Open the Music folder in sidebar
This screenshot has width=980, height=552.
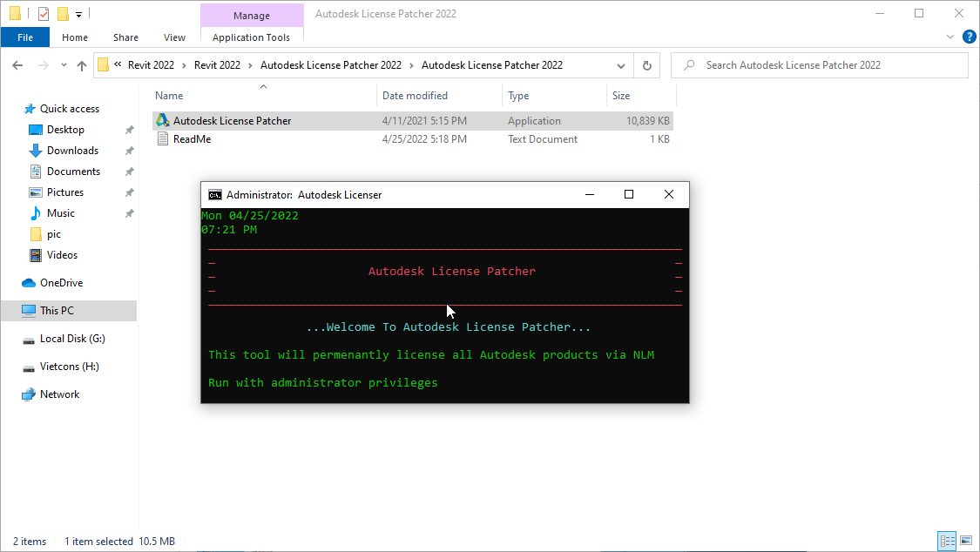(61, 213)
